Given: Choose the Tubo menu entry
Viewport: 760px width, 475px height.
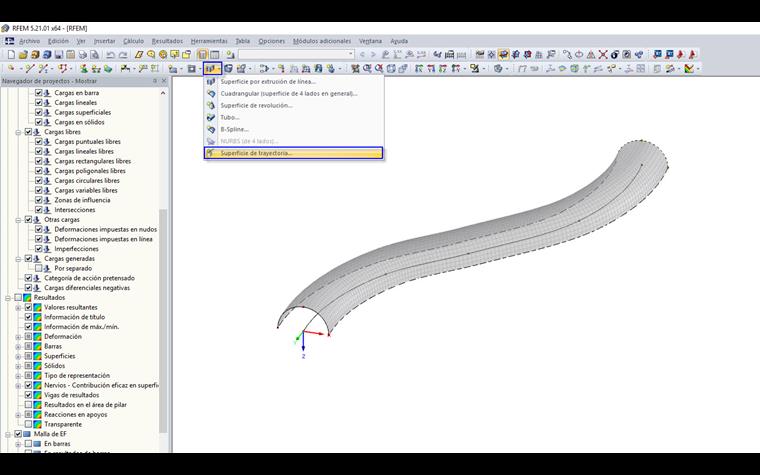Looking at the screenshot, I should tap(294, 117).
